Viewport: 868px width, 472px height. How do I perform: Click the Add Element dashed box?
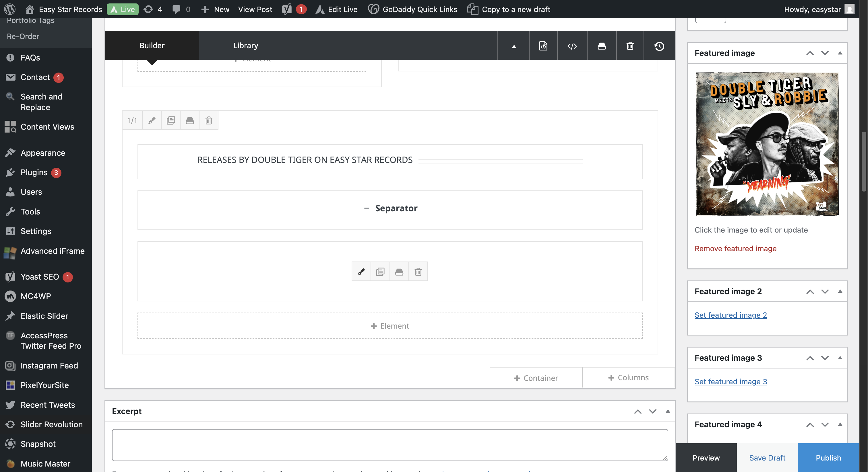coord(390,325)
